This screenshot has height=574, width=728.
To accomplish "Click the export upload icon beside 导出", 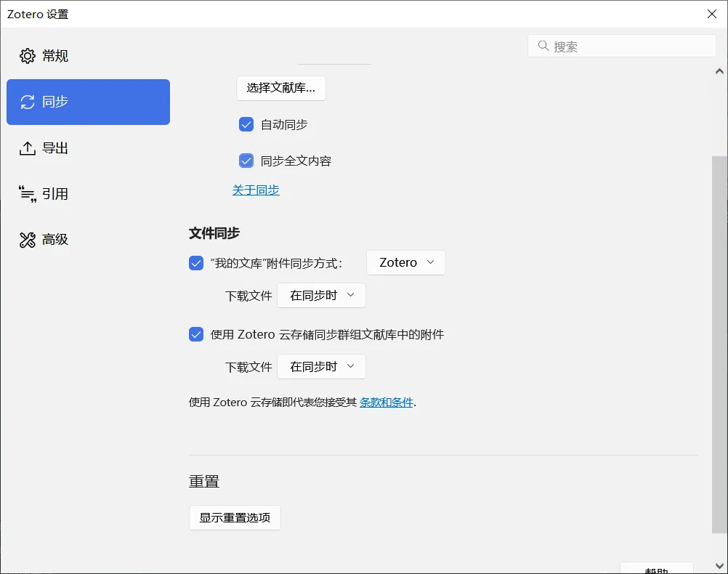I will pos(28,148).
